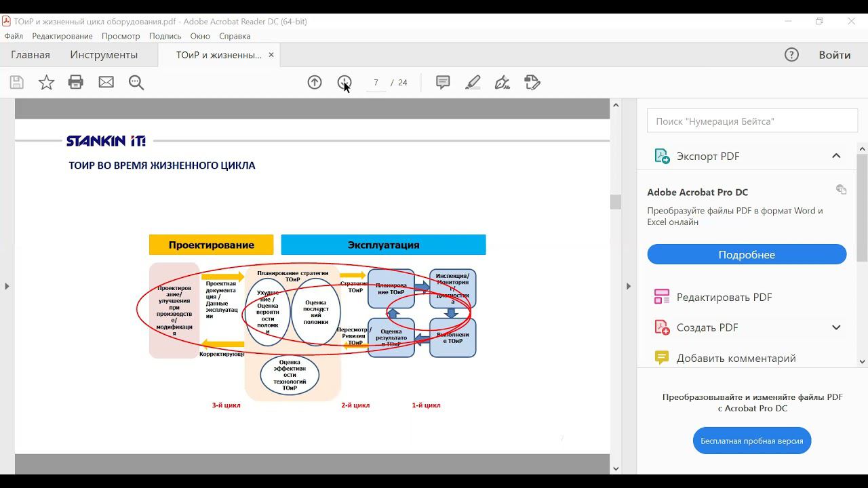This screenshot has width=868, height=488.
Task: Click the total page count 24
Action: pos(403,83)
